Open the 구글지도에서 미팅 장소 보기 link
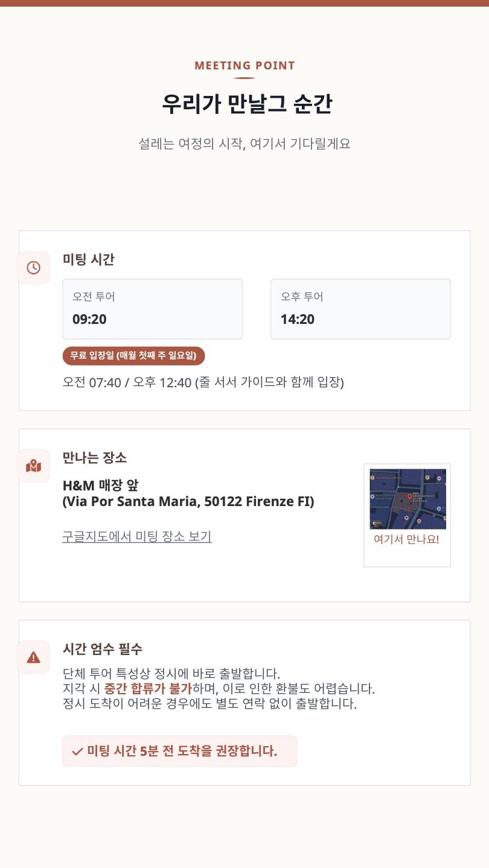 (136, 536)
